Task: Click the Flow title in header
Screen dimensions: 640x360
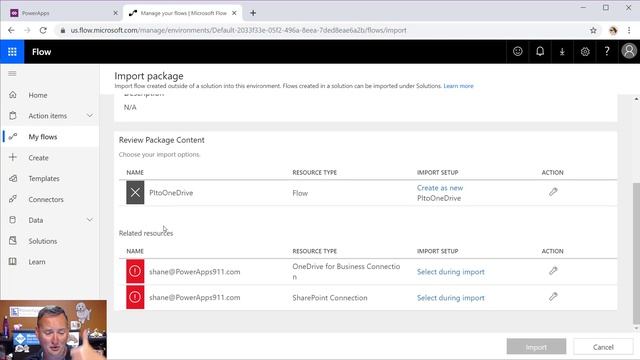Action: click(42, 52)
